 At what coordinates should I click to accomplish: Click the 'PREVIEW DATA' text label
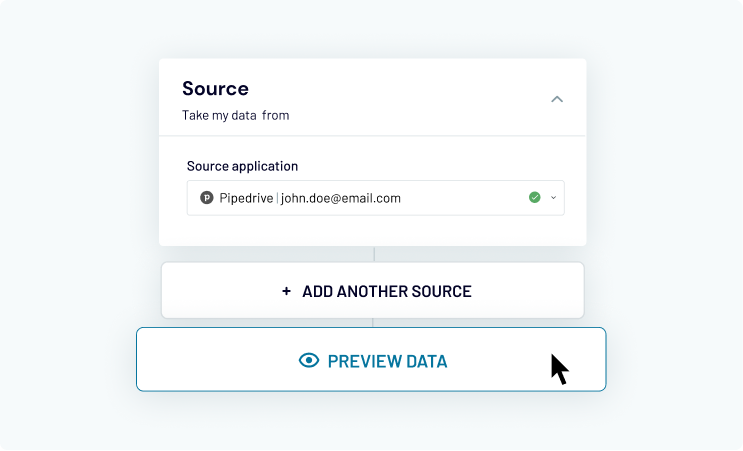coord(387,361)
